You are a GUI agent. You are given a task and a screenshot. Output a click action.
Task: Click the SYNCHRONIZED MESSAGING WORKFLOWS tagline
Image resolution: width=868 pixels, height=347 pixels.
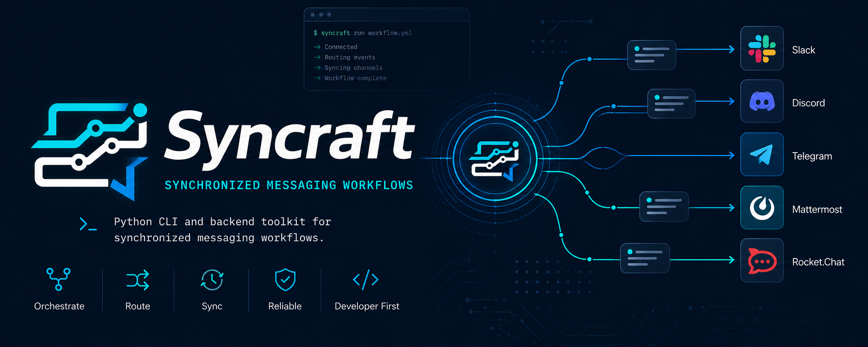point(289,185)
